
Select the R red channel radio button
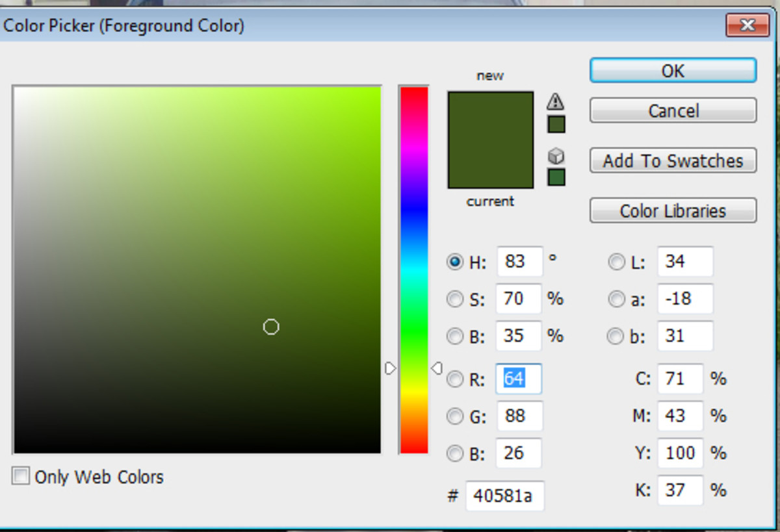455,379
